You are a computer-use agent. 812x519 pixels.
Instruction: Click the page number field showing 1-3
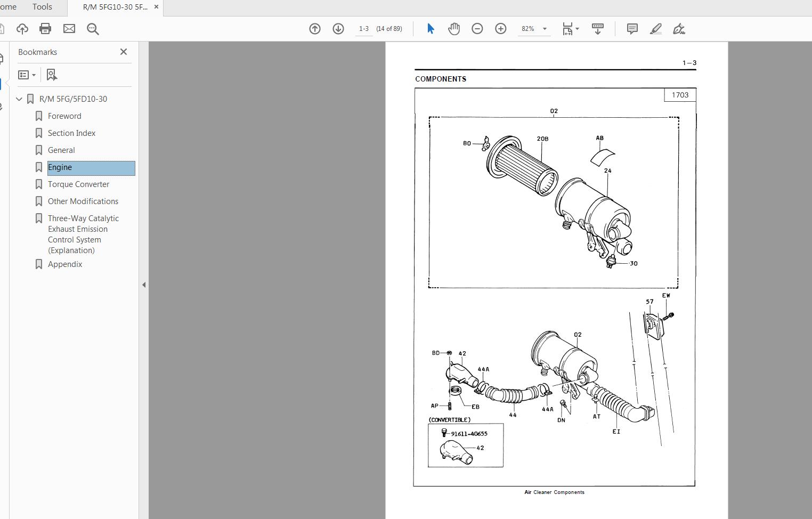pyautogui.click(x=364, y=29)
